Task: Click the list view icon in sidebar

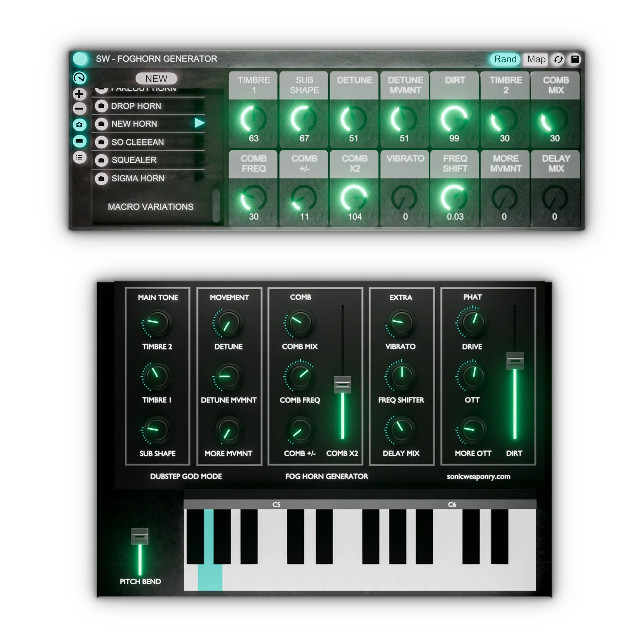Action: (x=79, y=157)
